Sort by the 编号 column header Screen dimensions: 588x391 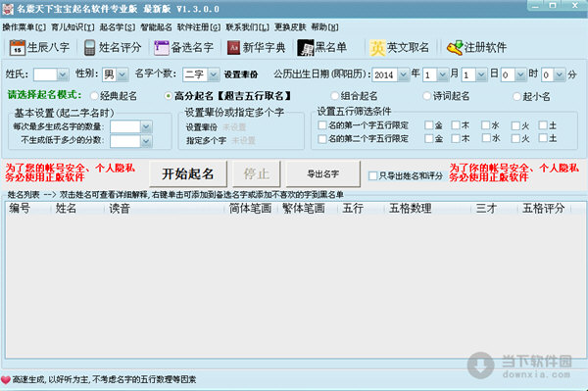(x=28, y=209)
